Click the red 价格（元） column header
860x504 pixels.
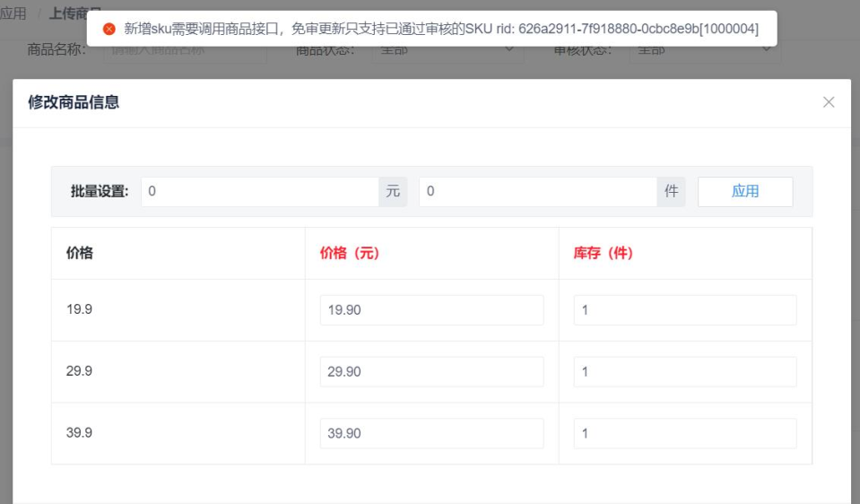[350, 253]
